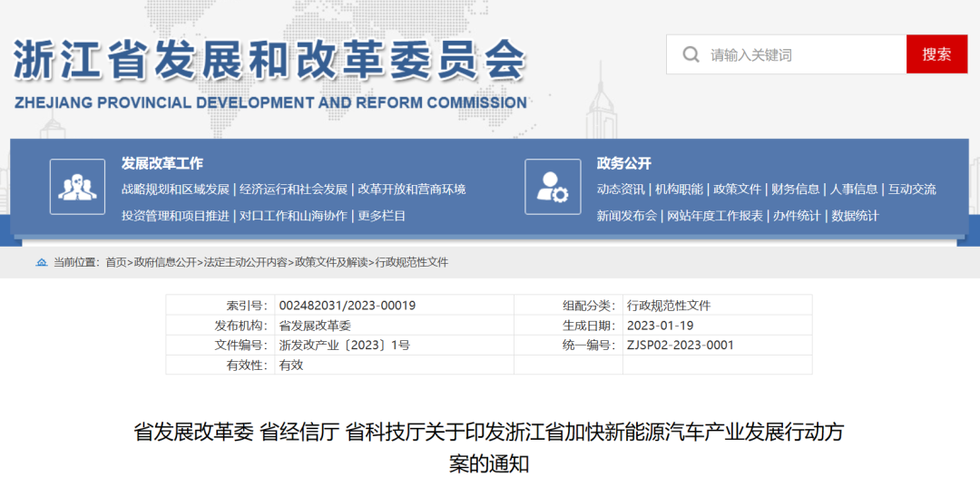This screenshot has width=980, height=487.
Task: Click the 发展改革工作 people icon
Action: (x=77, y=187)
